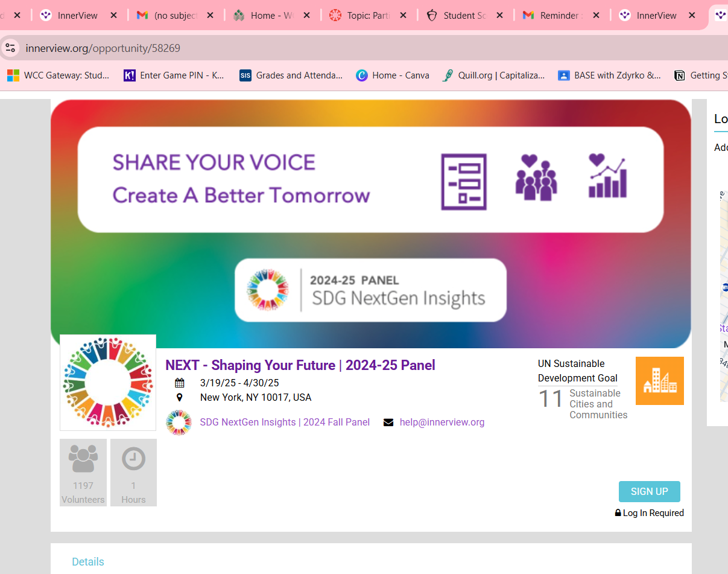Click the envelope icon beside help email
The height and width of the screenshot is (574, 728).
[x=388, y=423]
